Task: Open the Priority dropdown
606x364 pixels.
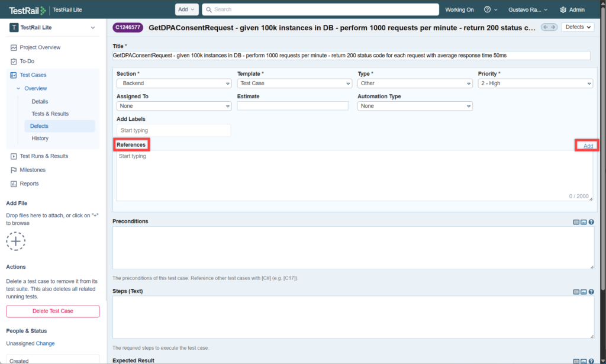Action: click(535, 83)
